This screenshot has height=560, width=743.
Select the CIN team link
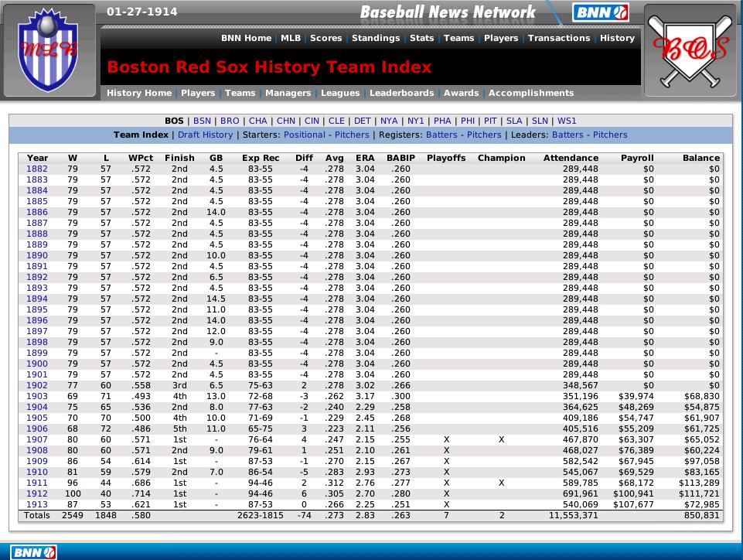[312, 121]
